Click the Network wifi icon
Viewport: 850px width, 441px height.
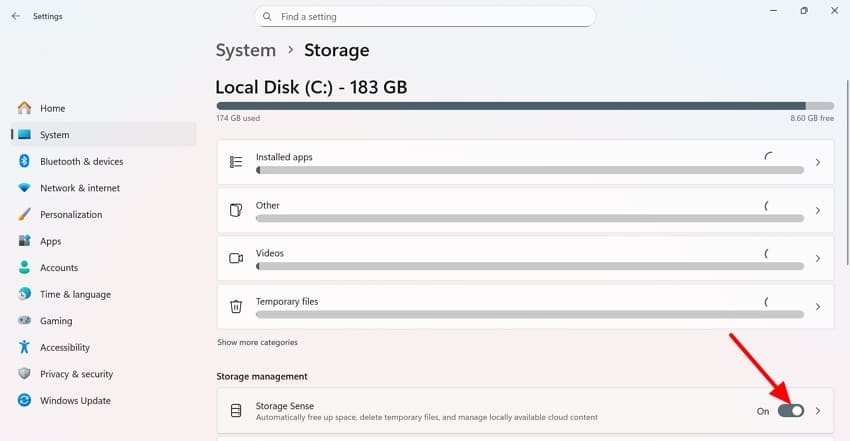(24, 187)
